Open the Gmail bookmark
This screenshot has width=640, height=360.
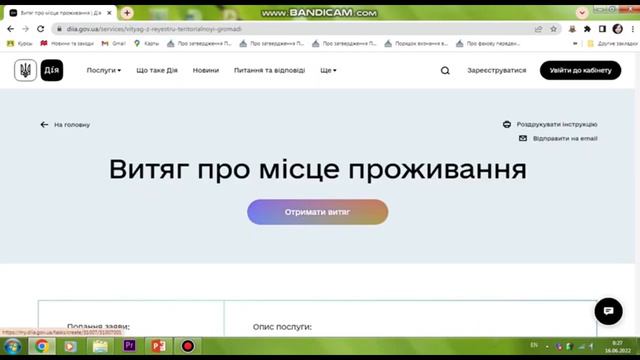coord(113,43)
